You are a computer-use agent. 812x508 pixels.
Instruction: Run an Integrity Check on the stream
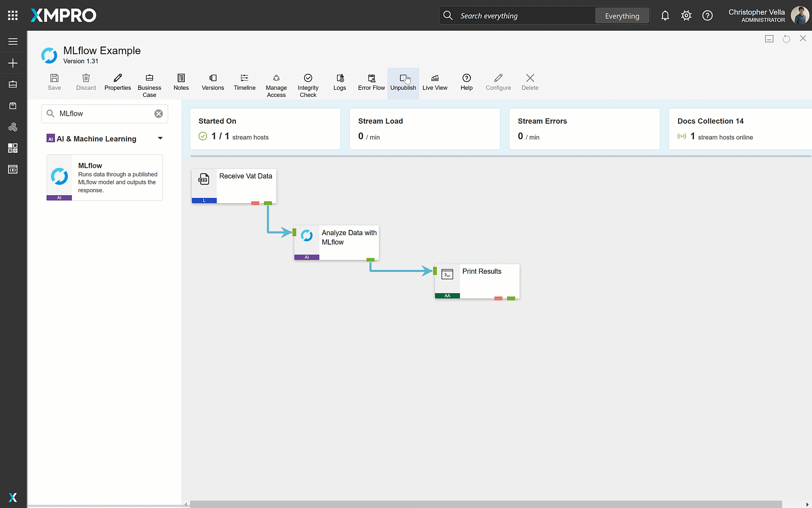point(308,85)
